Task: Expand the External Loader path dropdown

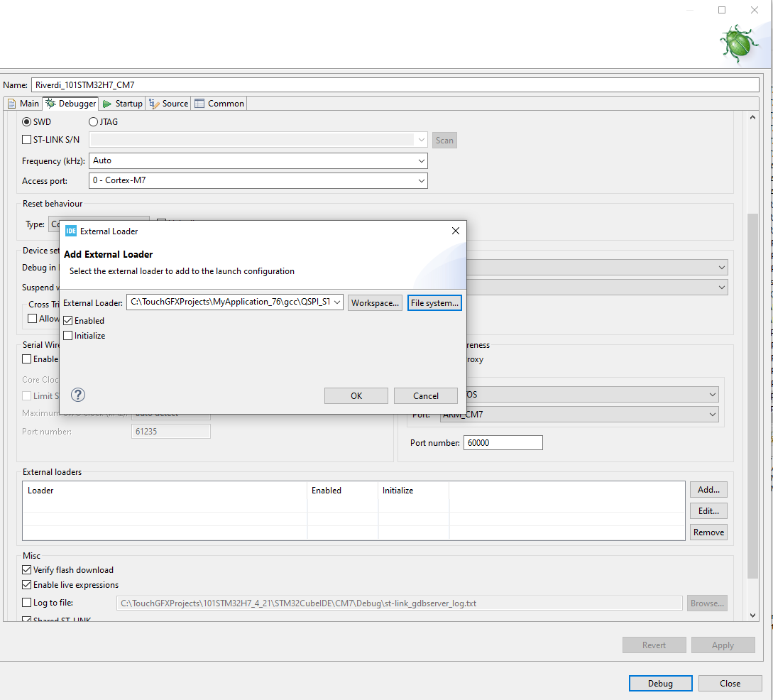Action: [337, 302]
